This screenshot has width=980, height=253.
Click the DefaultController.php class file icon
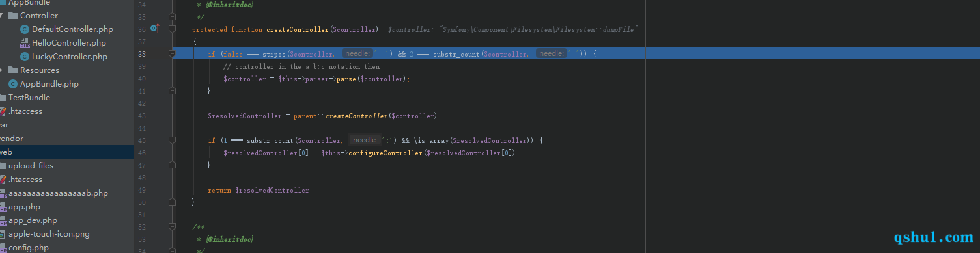[25, 29]
